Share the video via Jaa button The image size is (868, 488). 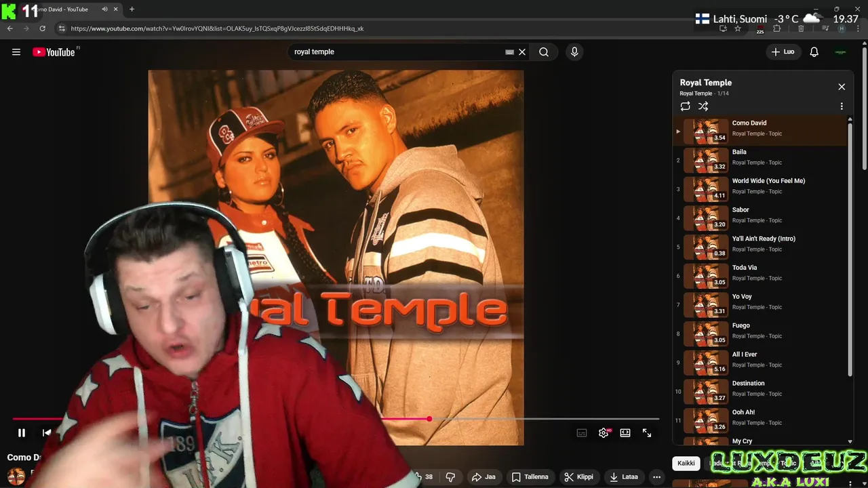pyautogui.click(x=484, y=477)
